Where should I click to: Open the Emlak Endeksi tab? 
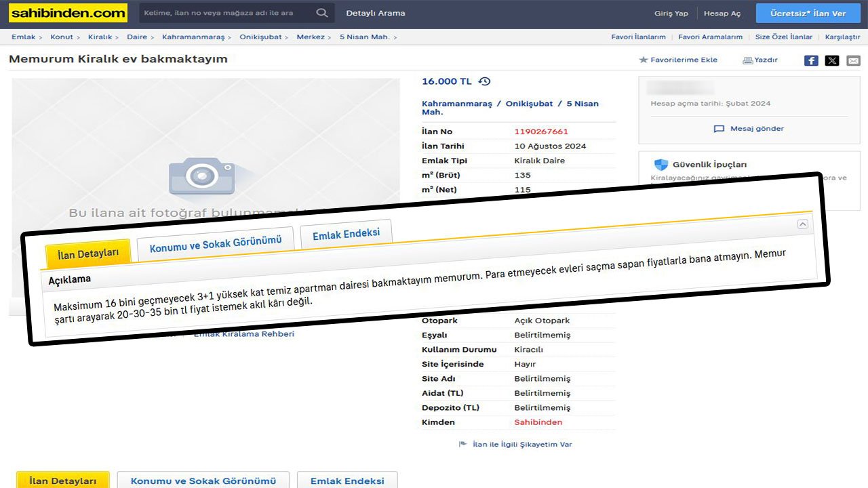(x=346, y=235)
